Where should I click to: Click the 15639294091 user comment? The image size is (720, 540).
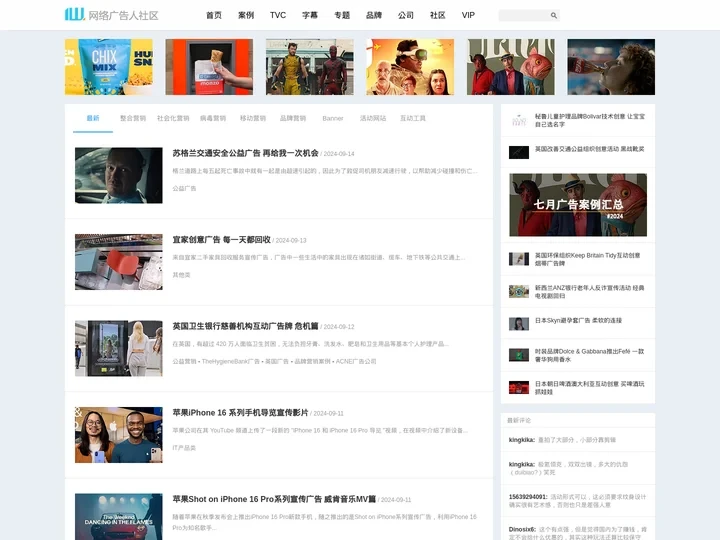(x=578, y=501)
